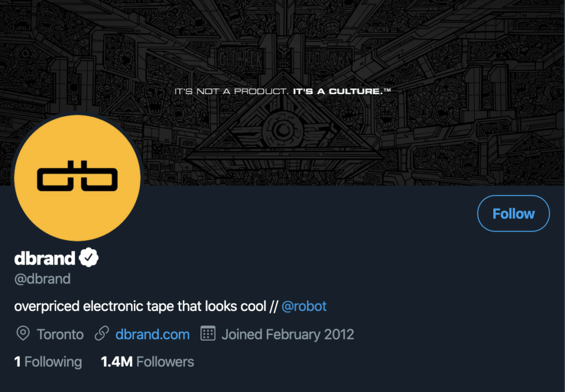This screenshot has width=565, height=392.
Task: Click the "Following" label
Action: coord(54,362)
